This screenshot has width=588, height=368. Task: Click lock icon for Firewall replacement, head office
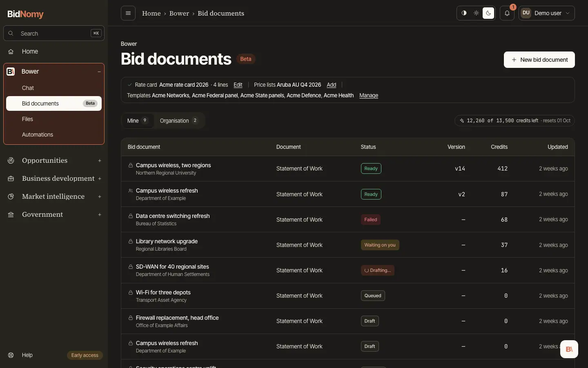pos(131,318)
